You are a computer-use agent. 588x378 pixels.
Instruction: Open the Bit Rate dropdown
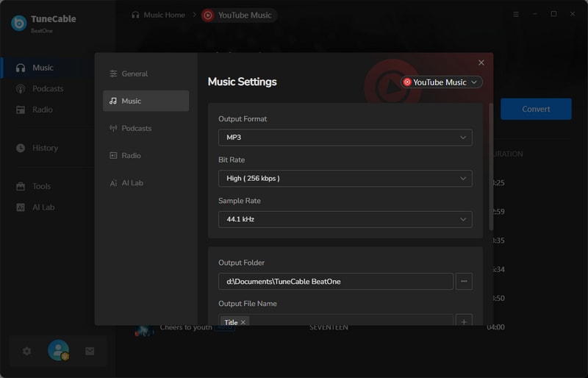[x=345, y=178]
